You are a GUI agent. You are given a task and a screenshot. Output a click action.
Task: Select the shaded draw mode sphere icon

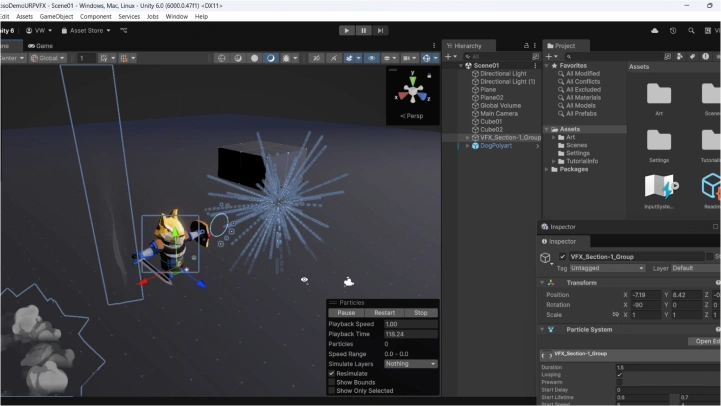click(254, 58)
